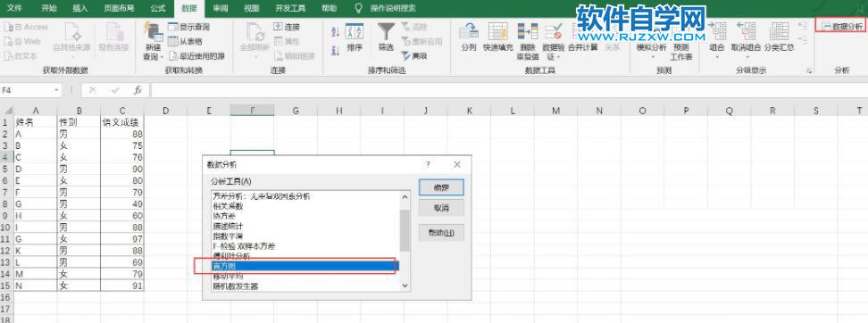Click the analysis list scrollbar down arrow
The width and height of the screenshot is (868, 323).
click(405, 286)
